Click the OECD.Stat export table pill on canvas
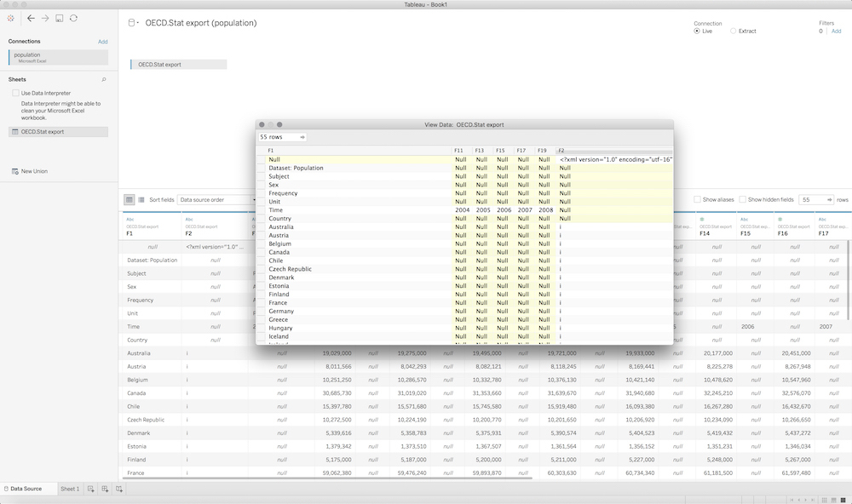Screen dimensions: 852x504 tap(178, 64)
